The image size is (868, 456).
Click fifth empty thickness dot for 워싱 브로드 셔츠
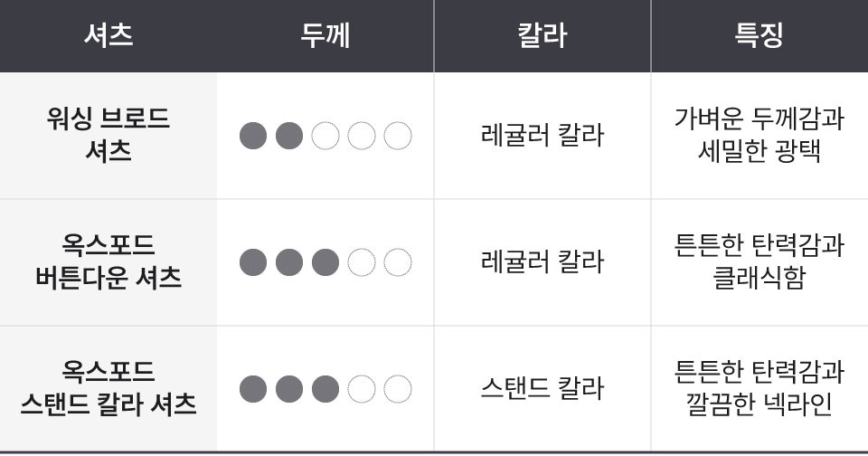(x=398, y=136)
